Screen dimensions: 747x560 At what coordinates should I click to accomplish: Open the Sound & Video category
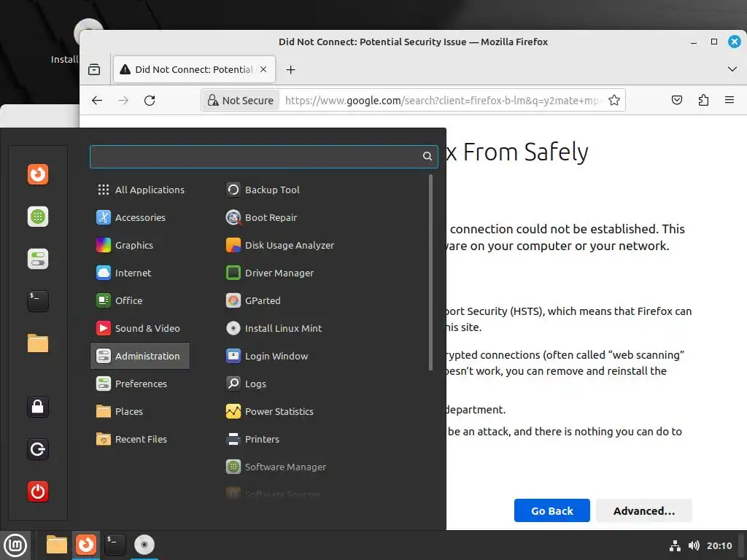click(140, 328)
